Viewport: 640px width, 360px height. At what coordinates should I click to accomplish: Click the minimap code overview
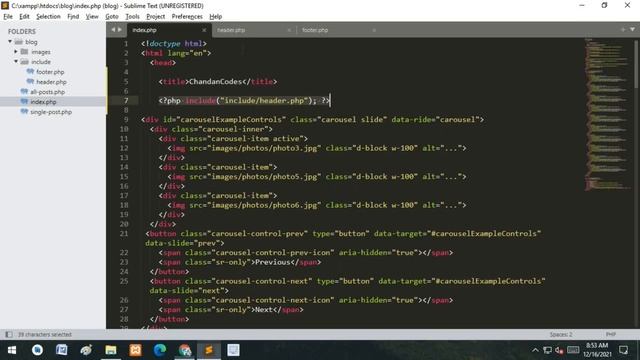point(607,114)
